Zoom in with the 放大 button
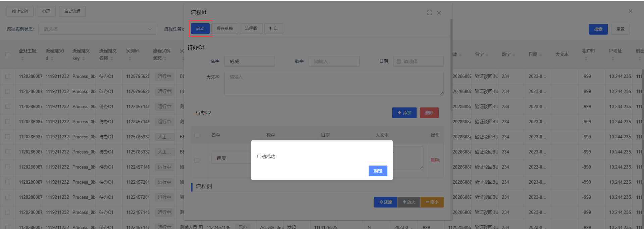The width and height of the screenshot is (644, 229). [x=409, y=202]
